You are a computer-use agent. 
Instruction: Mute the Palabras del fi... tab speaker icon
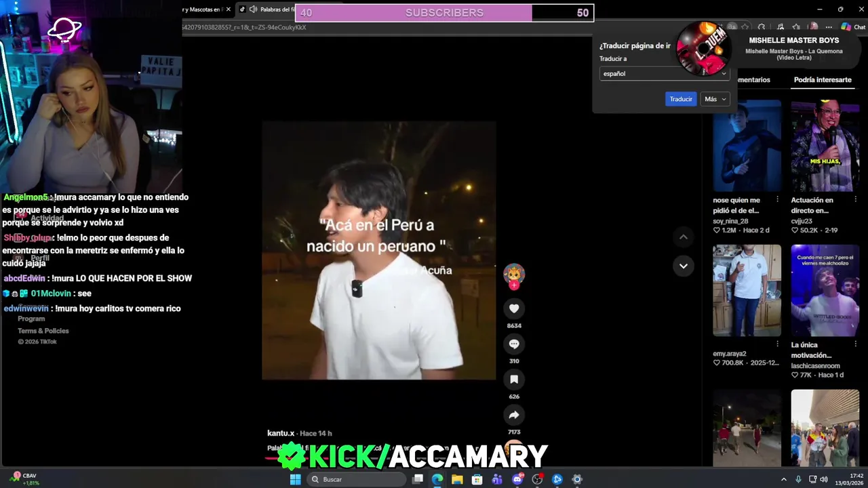pos(253,9)
